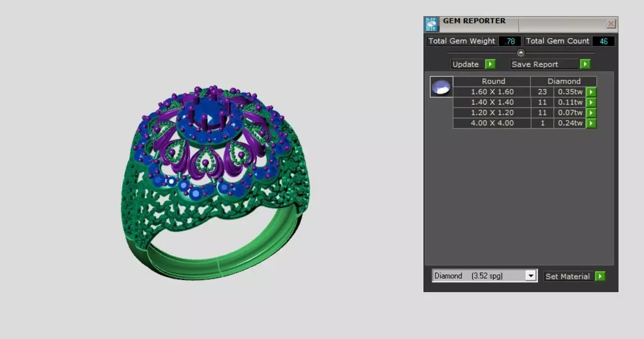Screen dimensions: 644x339
Task: Close the Gem Reporter window
Action: pyautogui.click(x=611, y=24)
